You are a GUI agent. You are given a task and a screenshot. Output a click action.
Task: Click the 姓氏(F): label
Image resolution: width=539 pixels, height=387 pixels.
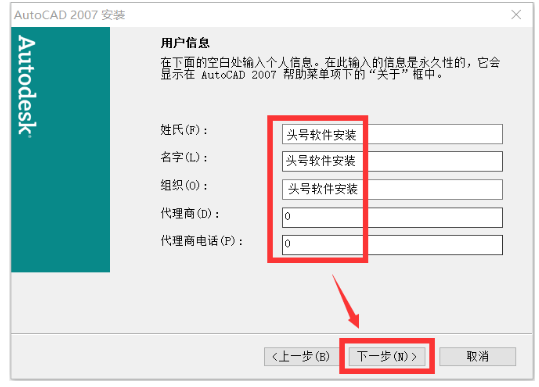(184, 130)
